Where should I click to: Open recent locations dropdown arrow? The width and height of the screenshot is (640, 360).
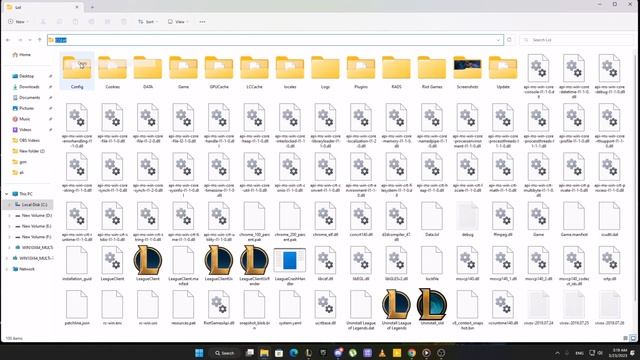(x=30, y=40)
